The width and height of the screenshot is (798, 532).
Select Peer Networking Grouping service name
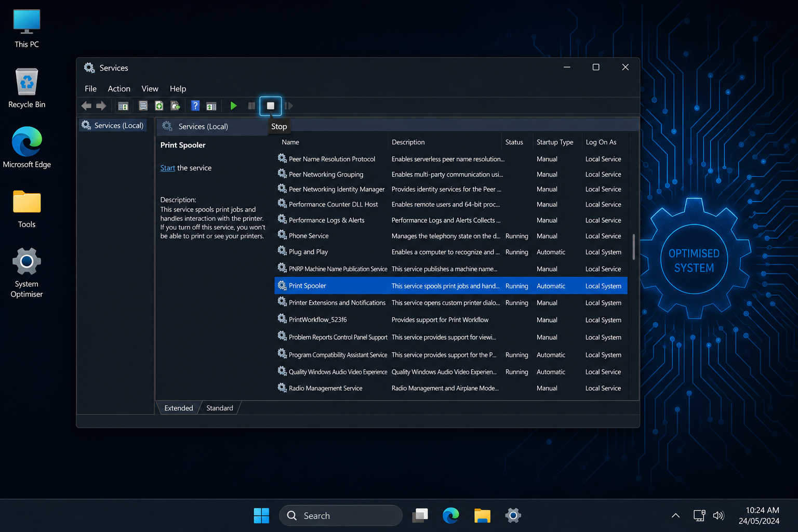coord(326,175)
